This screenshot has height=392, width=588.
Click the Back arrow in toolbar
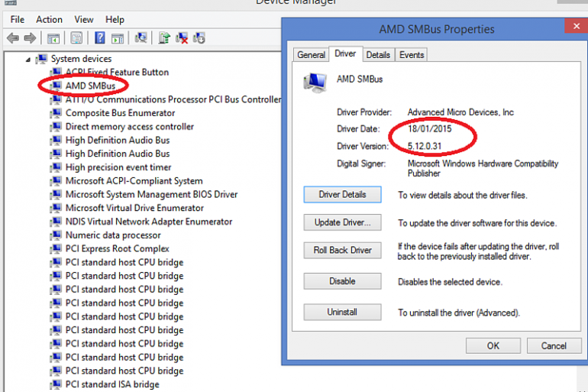click(x=12, y=37)
